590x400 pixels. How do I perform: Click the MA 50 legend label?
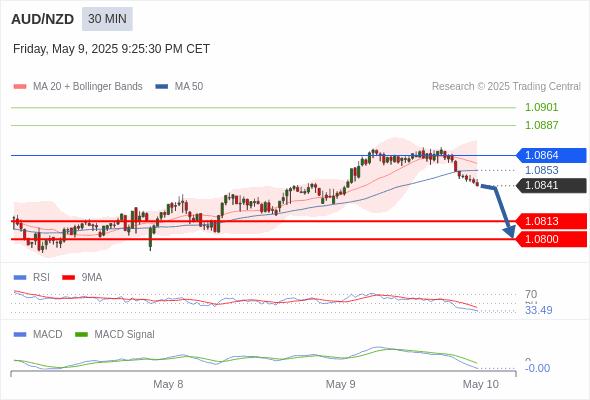coord(189,87)
